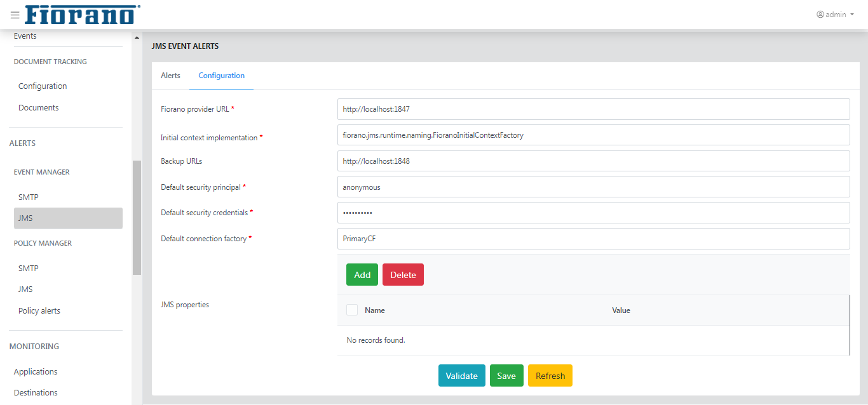Click the Validate button
868x405 pixels.
pos(462,376)
